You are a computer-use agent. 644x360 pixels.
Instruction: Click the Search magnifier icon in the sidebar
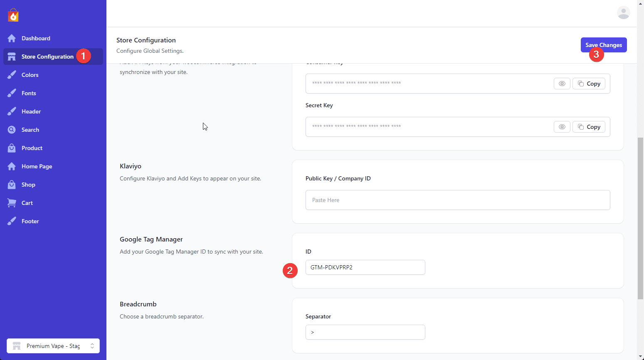12,130
